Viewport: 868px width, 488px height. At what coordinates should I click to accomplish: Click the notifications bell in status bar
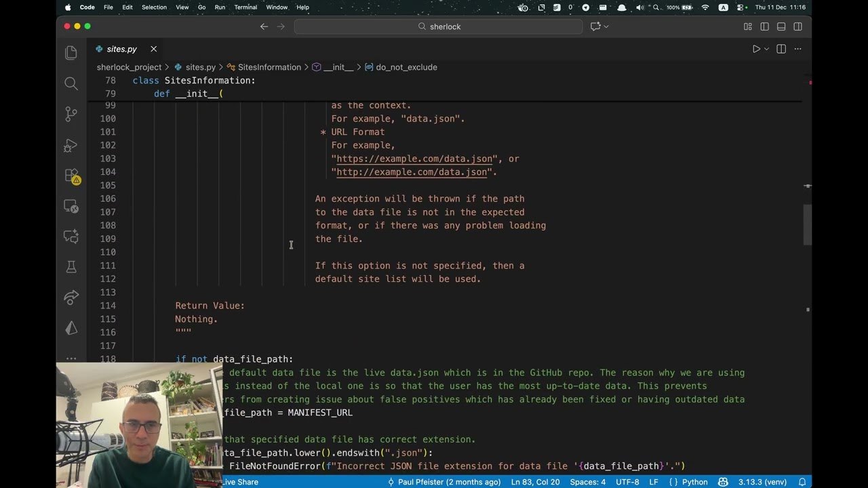(802, 482)
